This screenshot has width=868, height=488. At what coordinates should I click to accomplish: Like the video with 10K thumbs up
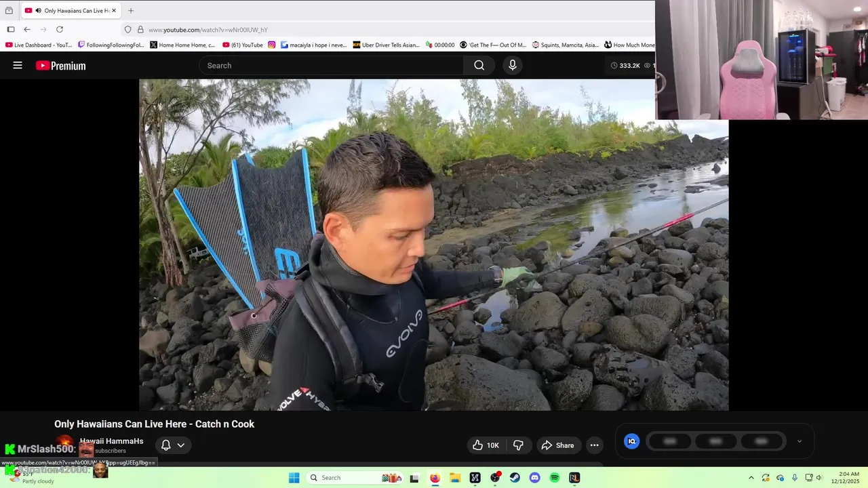tap(486, 445)
